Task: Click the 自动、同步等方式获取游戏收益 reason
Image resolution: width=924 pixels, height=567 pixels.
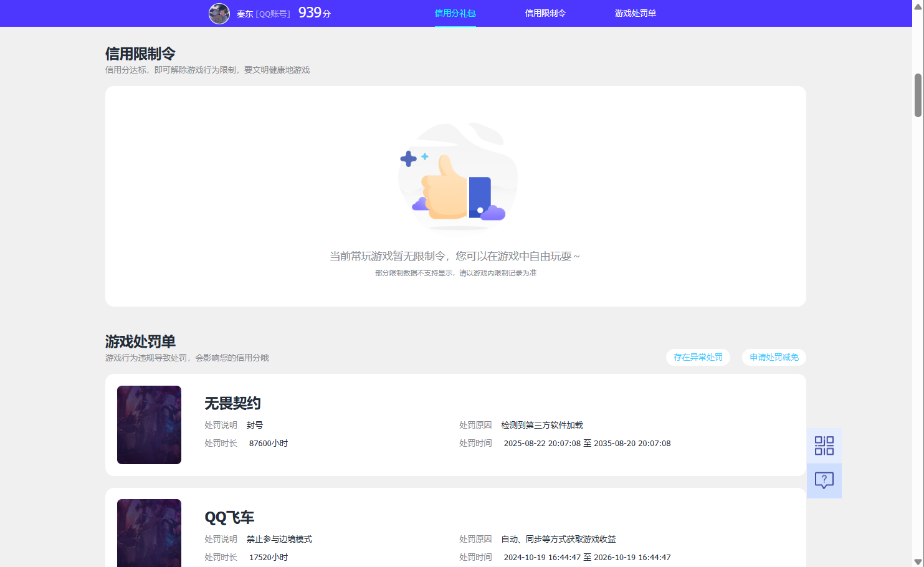Action: click(x=558, y=539)
